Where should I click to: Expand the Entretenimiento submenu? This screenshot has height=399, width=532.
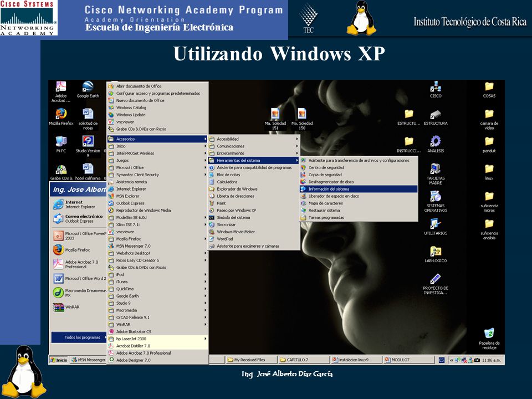pyautogui.click(x=254, y=153)
